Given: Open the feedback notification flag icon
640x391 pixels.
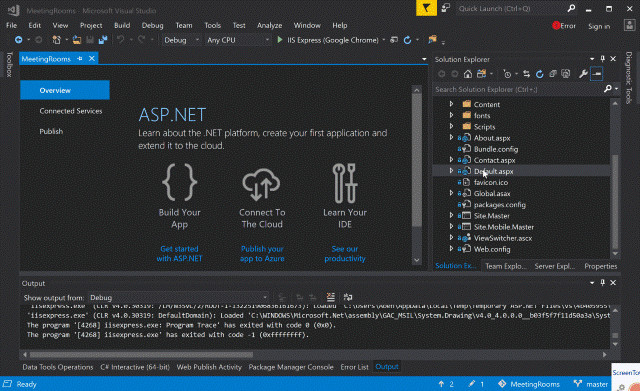Looking at the screenshot, I should click(426, 8).
